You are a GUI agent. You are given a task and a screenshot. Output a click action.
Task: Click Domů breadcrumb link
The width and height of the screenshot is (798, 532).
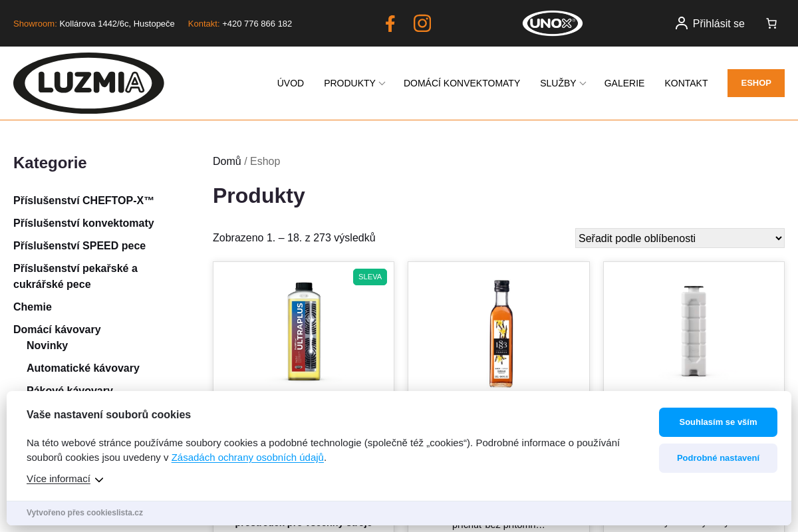pyautogui.click(x=227, y=161)
